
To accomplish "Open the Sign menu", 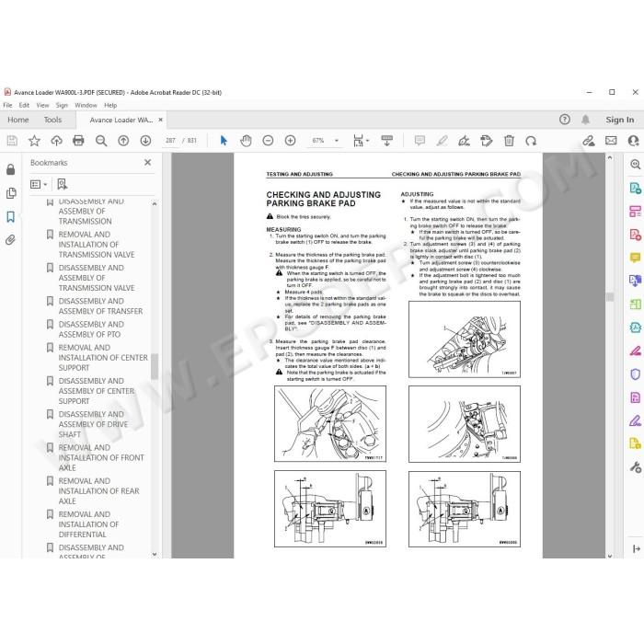I will pos(62,105).
